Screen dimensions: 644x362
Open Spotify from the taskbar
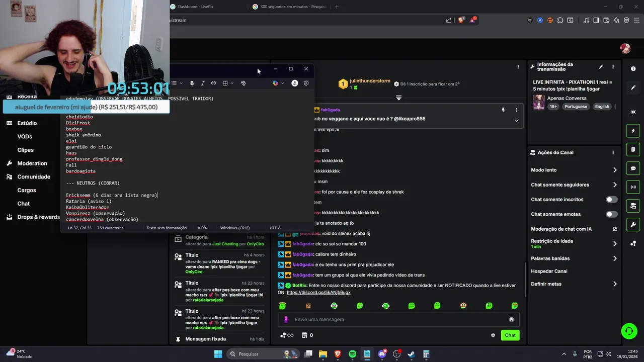[x=352, y=354]
